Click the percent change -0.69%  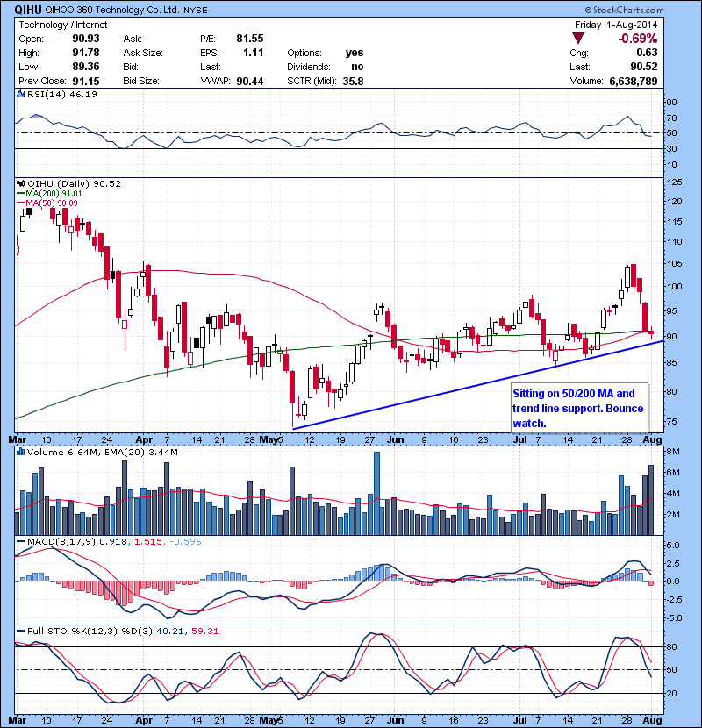(637, 38)
